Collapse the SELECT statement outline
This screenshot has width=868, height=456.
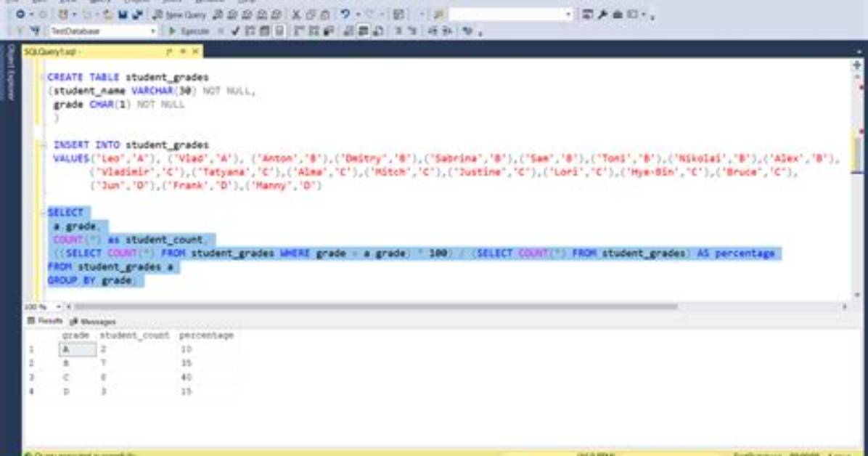tap(43, 213)
